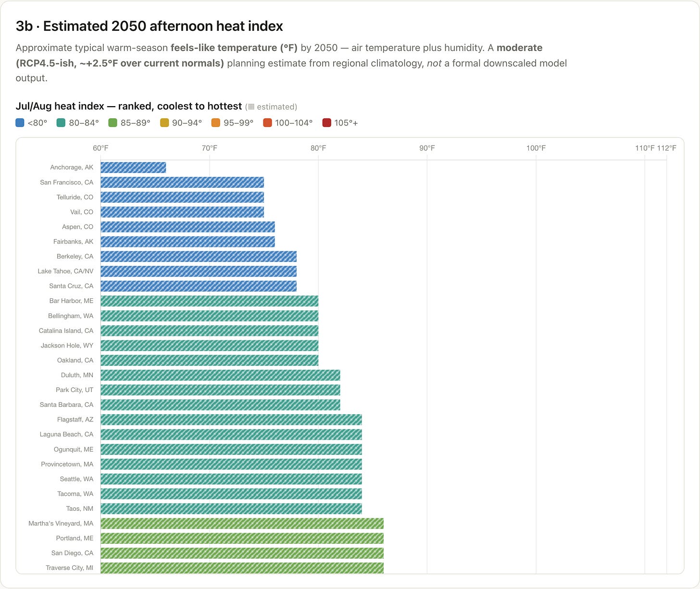Screen dimensions: 700x589
Task: Select the Jackson Hole, WY bar
Action: point(210,345)
